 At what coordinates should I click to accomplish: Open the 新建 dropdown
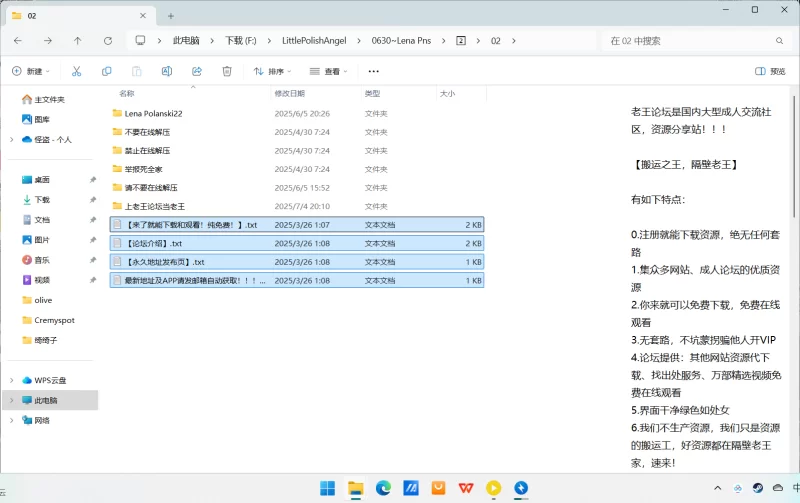click(31, 71)
